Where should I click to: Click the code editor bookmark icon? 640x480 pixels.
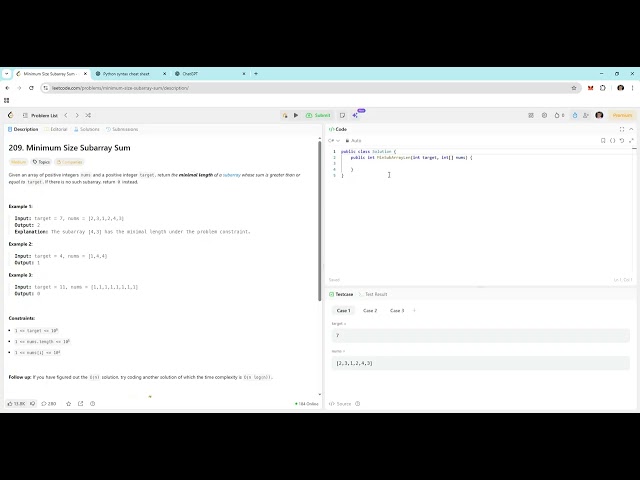pyautogui.click(x=603, y=140)
